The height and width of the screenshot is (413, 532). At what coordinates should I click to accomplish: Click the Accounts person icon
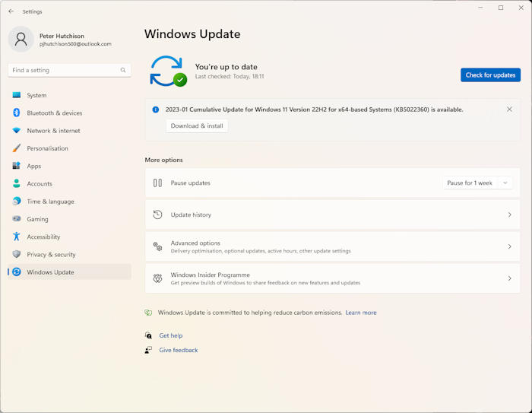[x=16, y=183]
